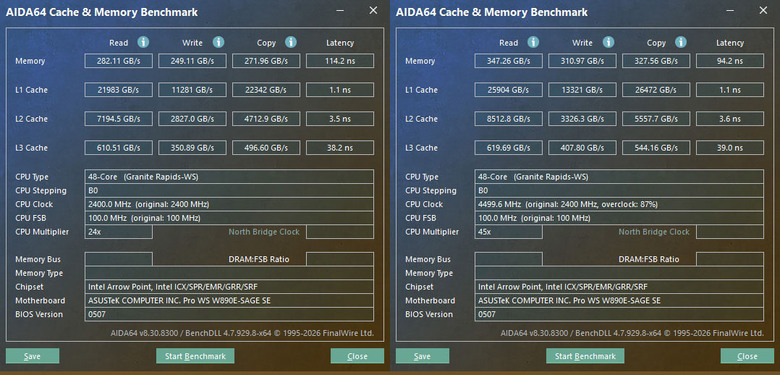Select L3 read value 619.69 GB/s

[508, 148]
